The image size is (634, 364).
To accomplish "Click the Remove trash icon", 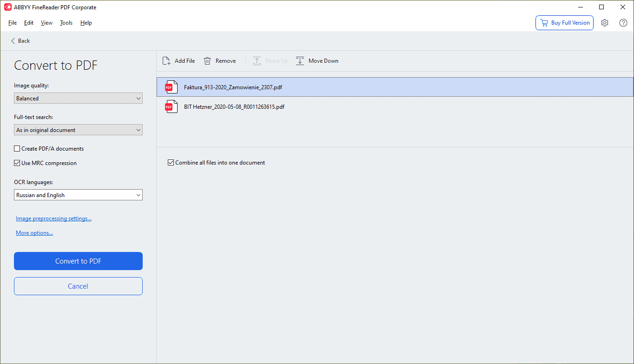I will point(207,61).
